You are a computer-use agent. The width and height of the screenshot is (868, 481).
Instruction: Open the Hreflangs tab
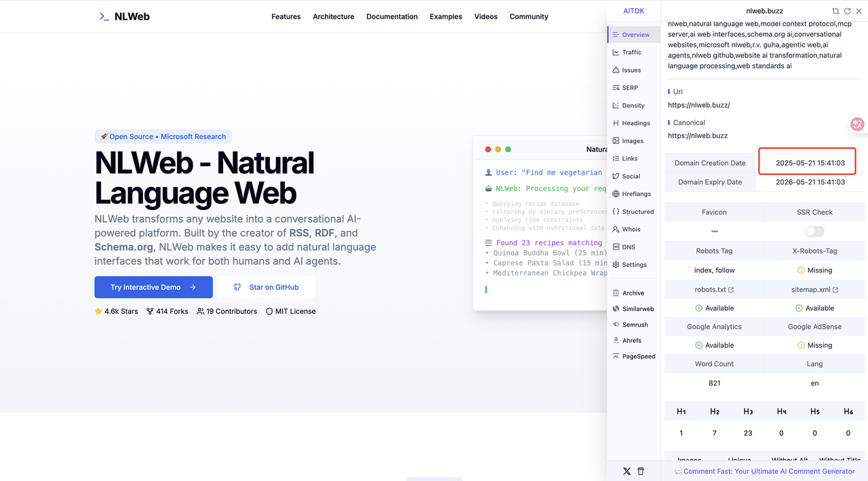[636, 194]
